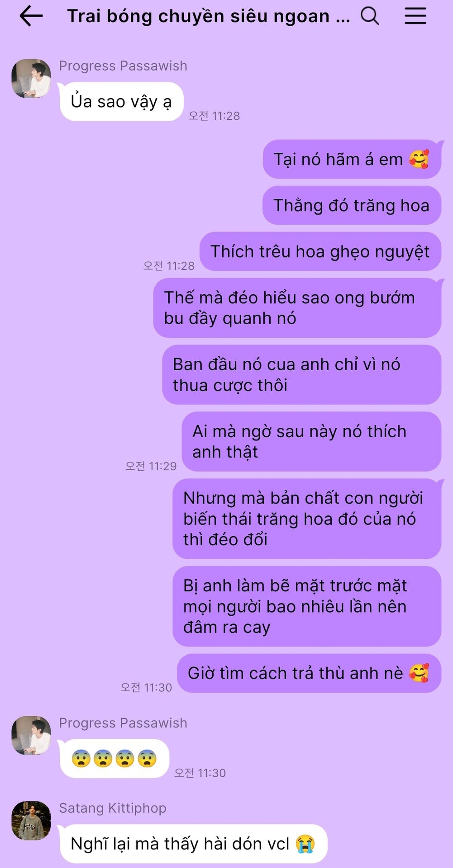Tap the crying emoji in Satang's message
This screenshot has height=868, width=453.
(305, 844)
